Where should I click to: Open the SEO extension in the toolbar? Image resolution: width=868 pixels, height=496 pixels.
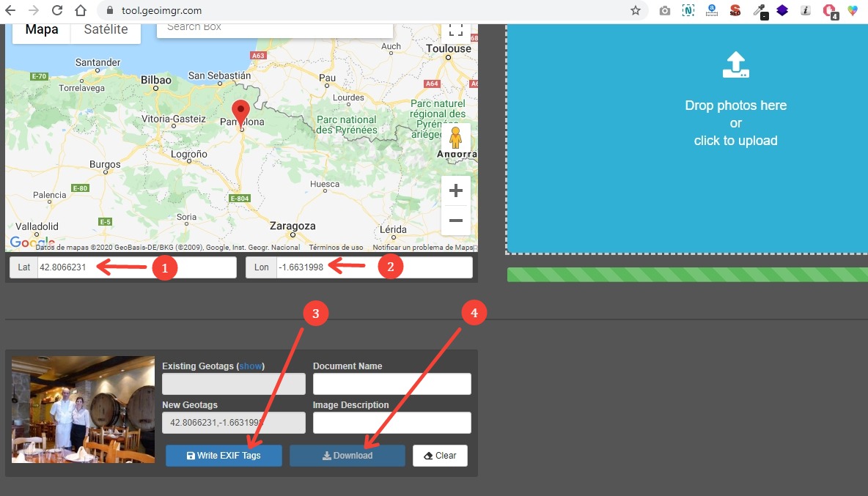pos(735,10)
